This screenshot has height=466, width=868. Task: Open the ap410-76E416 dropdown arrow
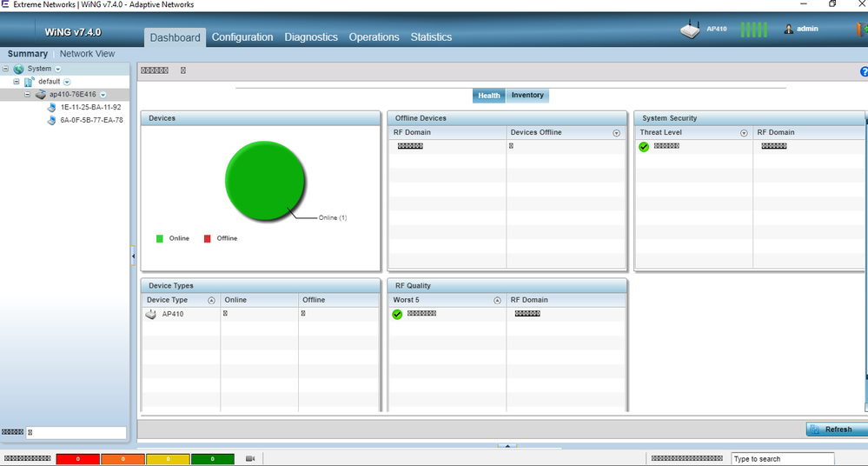pos(103,95)
